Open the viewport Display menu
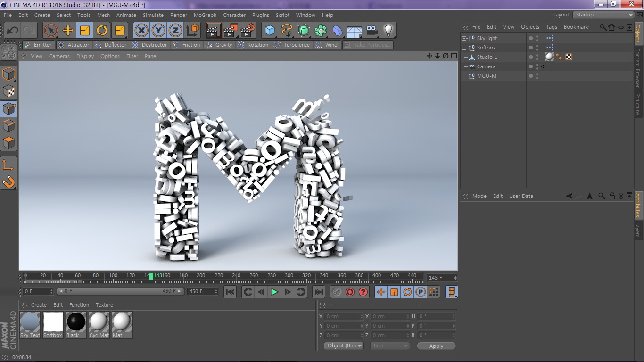The height and width of the screenshot is (362, 644). pos(85,56)
